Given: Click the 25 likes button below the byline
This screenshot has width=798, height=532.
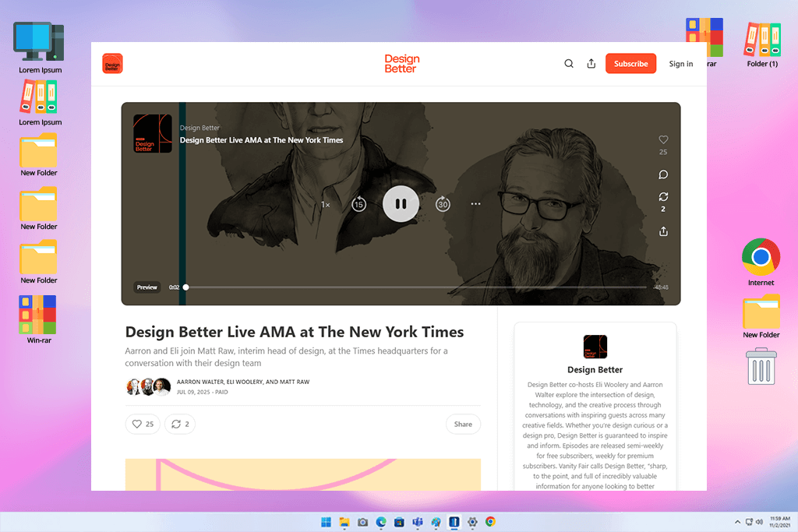Looking at the screenshot, I should tap(143, 425).
